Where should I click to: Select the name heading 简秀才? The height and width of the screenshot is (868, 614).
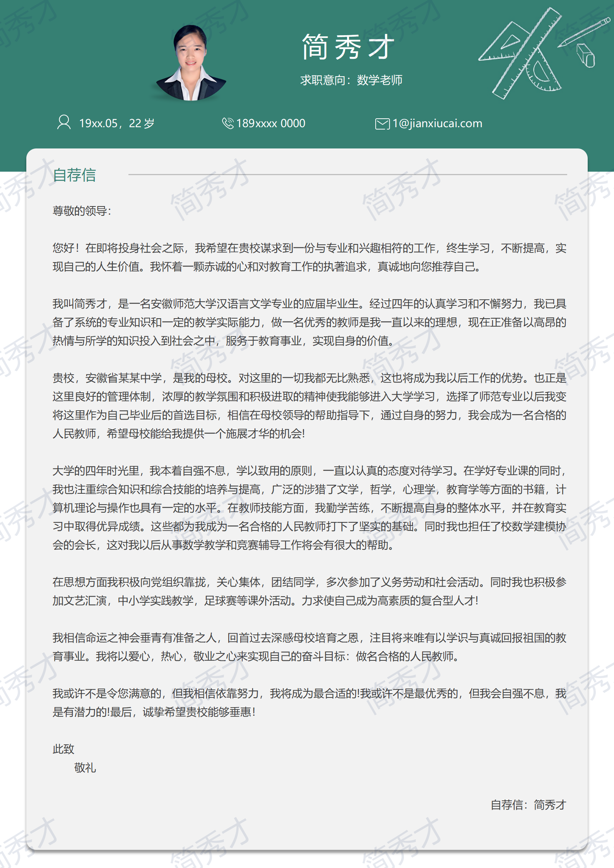coord(348,47)
